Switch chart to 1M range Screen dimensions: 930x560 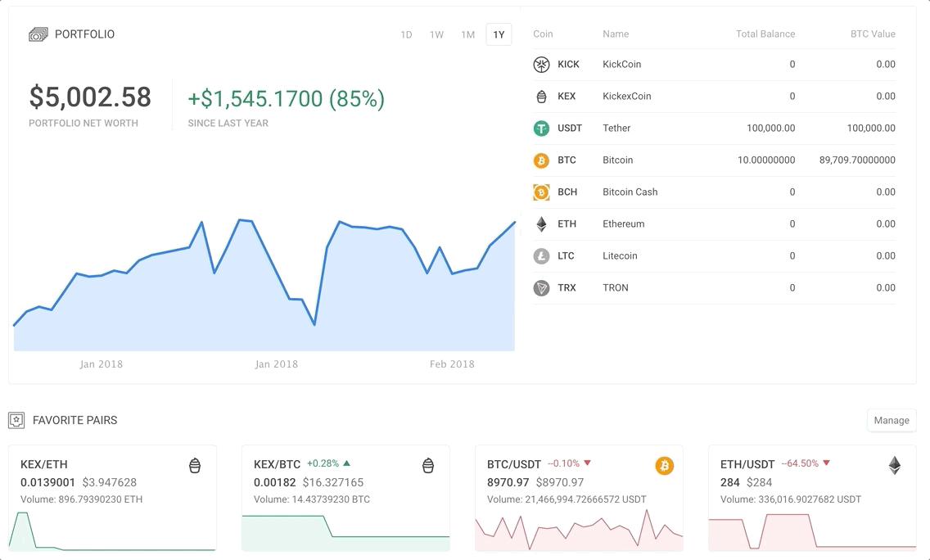click(x=468, y=34)
